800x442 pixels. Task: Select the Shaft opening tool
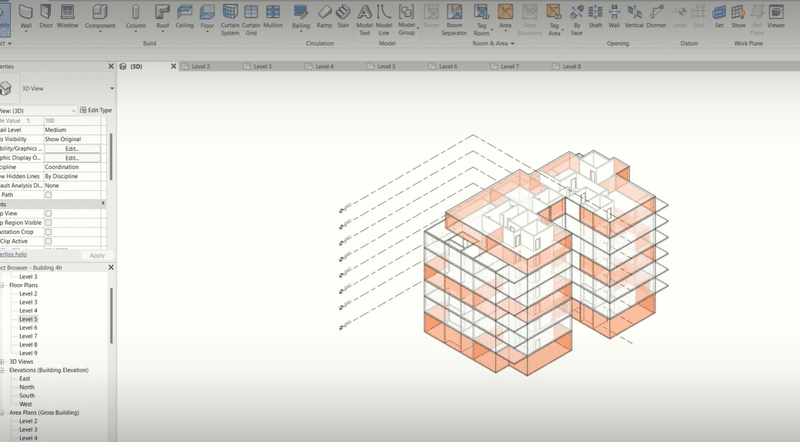[595, 16]
